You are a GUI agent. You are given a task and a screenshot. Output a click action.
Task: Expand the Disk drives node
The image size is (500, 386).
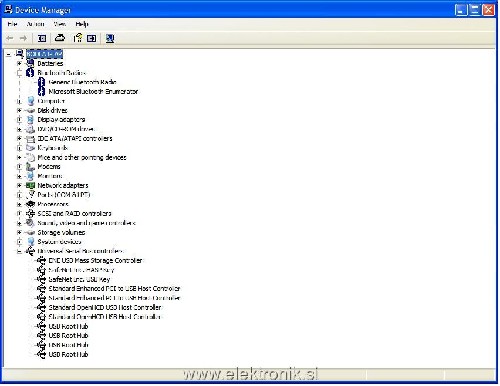pyautogui.click(x=19, y=110)
